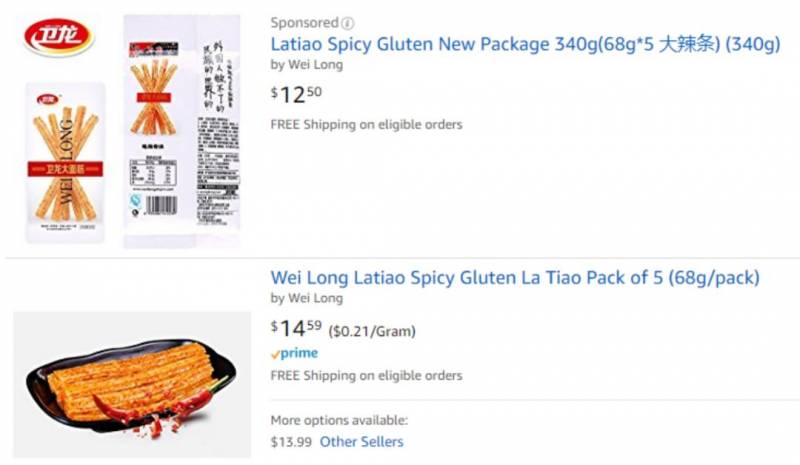This screenshot has height=465, width=800.
Task: Click the Prime logo badge
Action: (x=294, y=353)
